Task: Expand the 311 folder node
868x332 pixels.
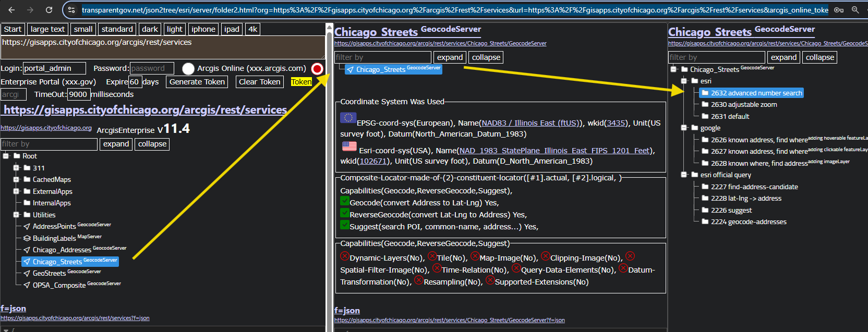Action: click(16, 168)
